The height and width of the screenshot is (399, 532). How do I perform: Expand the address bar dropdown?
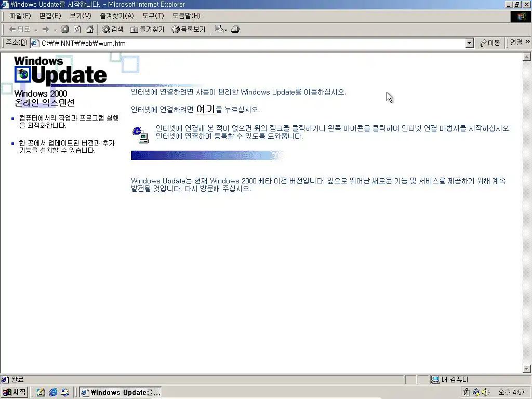tap(470, 43)
